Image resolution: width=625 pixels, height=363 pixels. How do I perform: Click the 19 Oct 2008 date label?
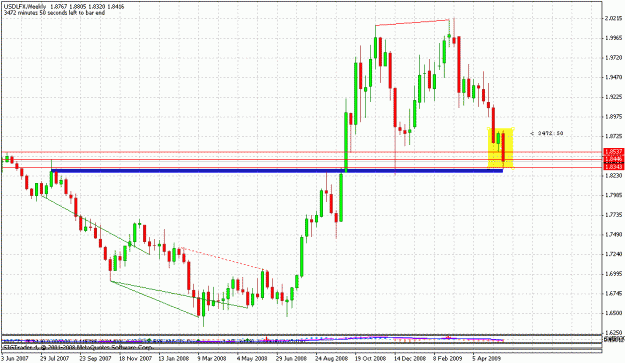point(371,358)
